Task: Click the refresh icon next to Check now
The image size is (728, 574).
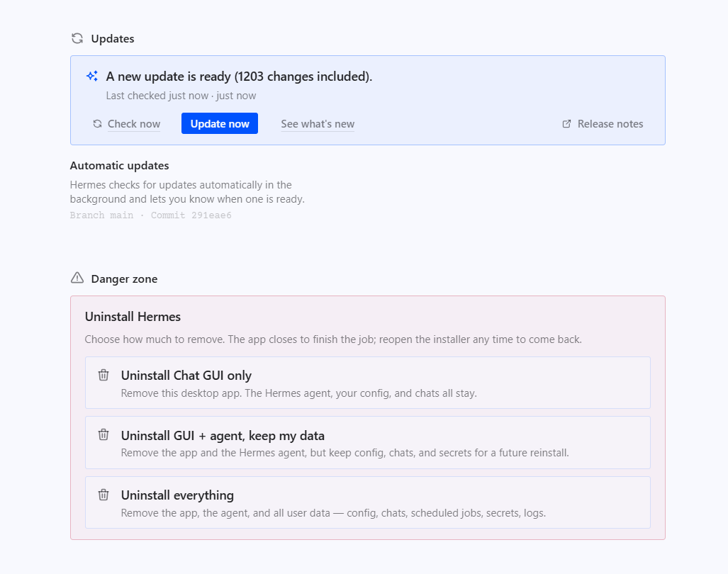Action: [97, 124]
